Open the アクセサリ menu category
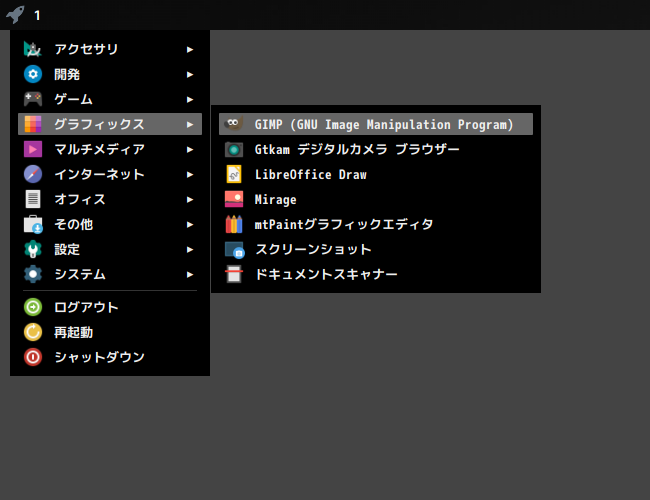Viewport: 650px width, 500px height. [x=110, y=49]
